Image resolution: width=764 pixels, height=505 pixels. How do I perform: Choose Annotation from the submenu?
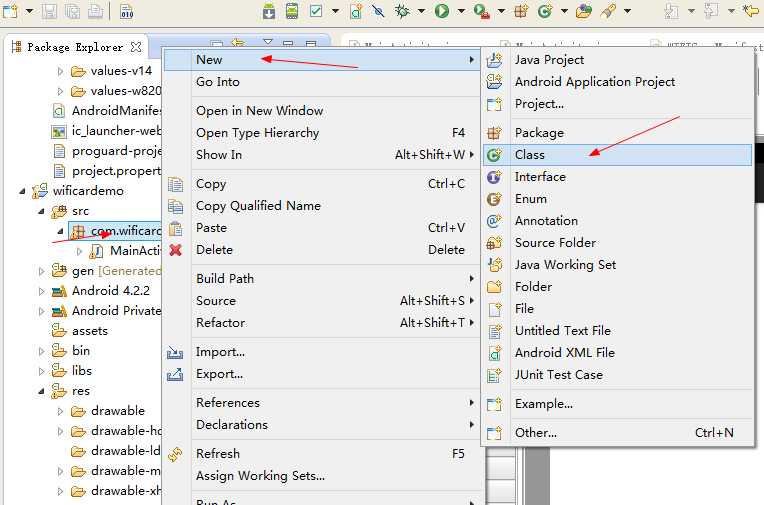pyautogui.click(x=617, y=221)
